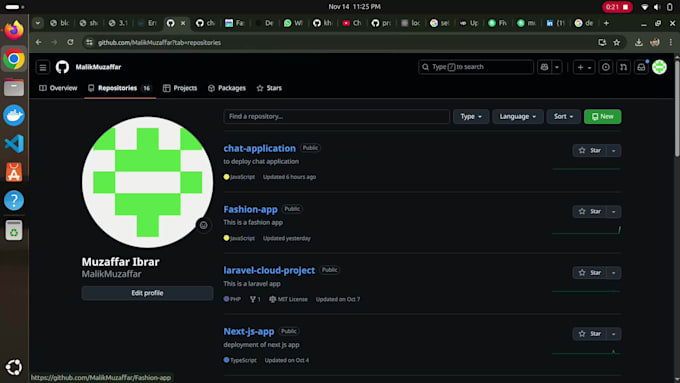Open the fork count on laravel-cloud-project

click(255, 299)
